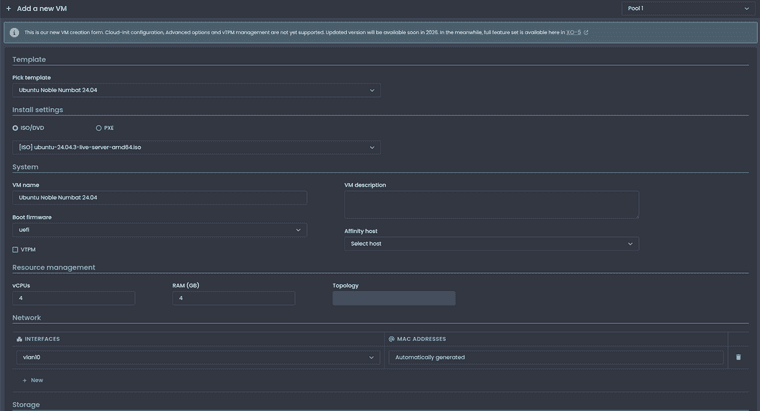The image size is (760, 411).
Task: Click the Affinity host label
Action: point(361,231)
